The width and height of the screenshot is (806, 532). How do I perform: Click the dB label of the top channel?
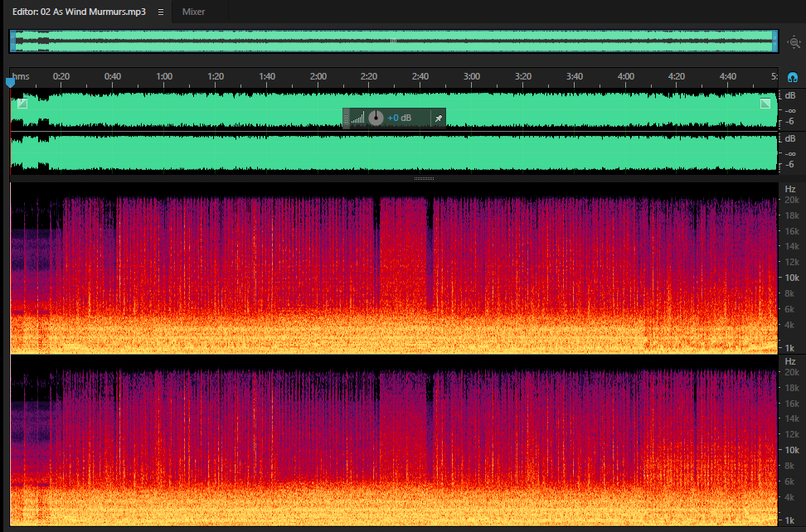pos(790,95)
